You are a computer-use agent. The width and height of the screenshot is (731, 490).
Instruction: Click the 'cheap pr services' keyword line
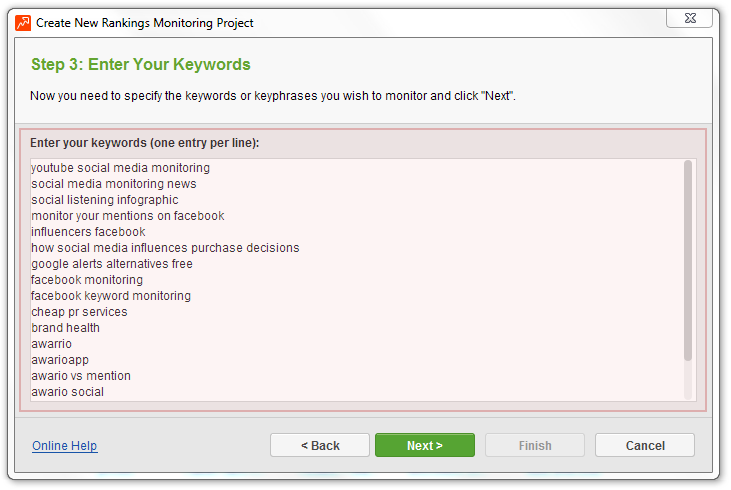(79, 312)
